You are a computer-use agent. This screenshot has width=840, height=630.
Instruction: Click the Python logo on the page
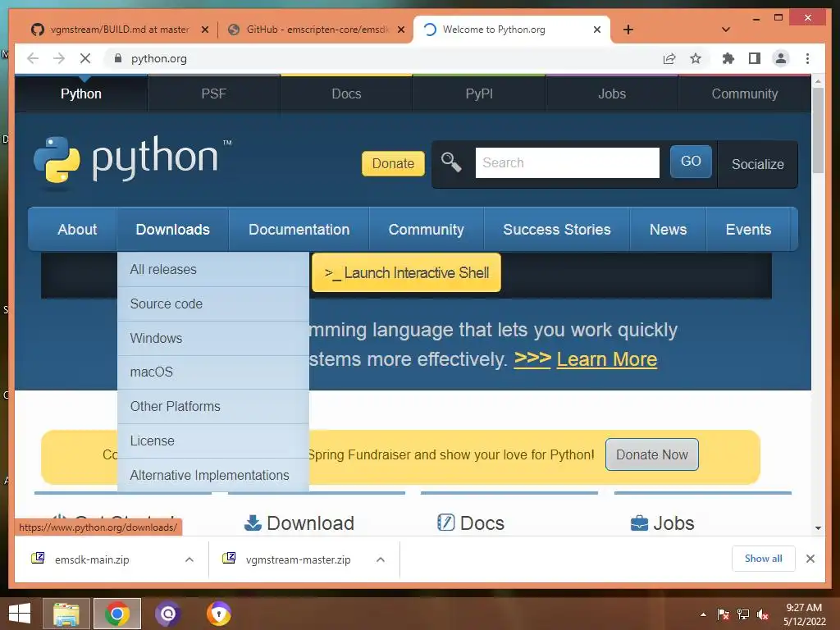pyautogui.click(x=132, y=162)
